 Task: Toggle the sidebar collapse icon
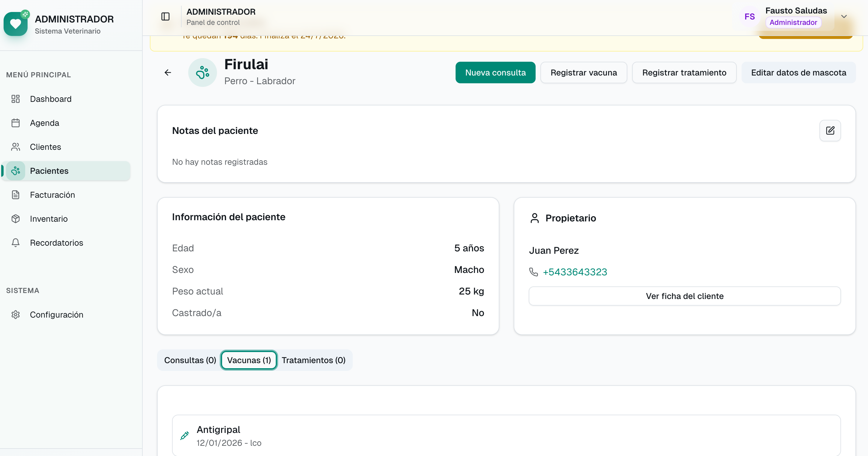pyautogui.click(x=165, y=16)
